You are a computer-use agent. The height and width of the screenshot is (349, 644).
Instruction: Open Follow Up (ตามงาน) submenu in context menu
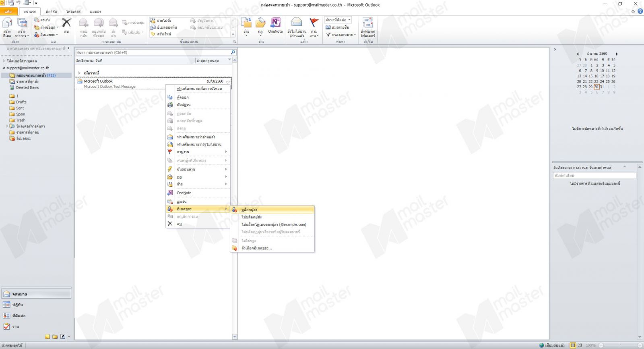(x=198, y=152)
